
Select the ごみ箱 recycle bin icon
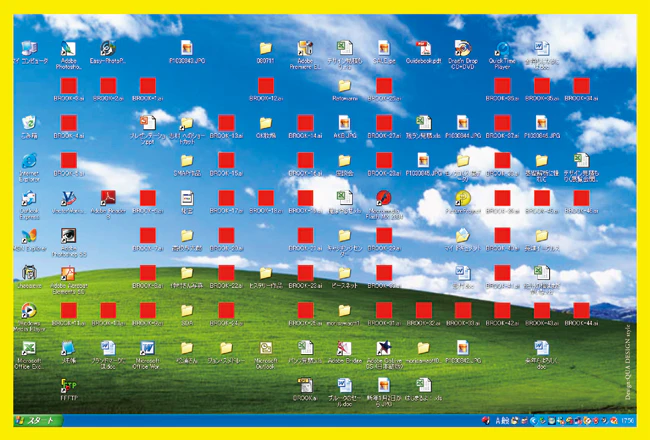(x=29, y=123)
